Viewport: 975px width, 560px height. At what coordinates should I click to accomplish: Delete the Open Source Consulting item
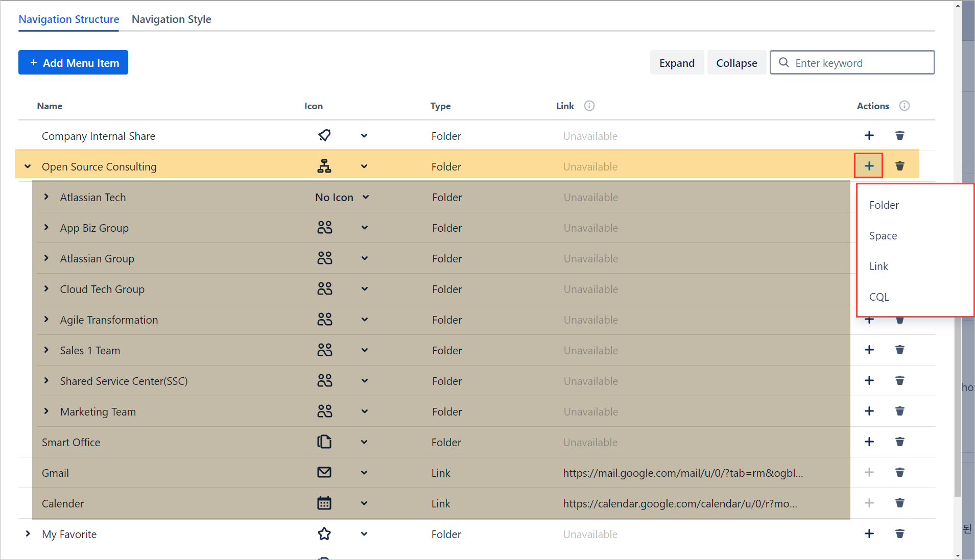point(900,166)
